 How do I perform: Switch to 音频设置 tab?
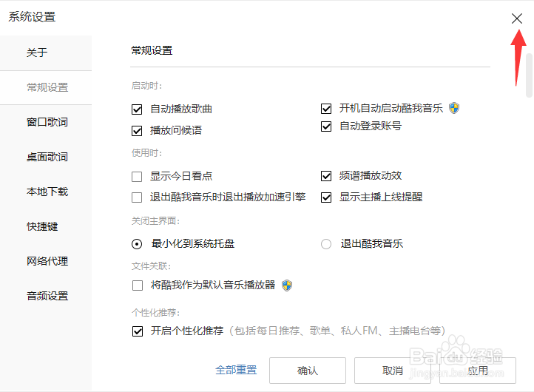tap(46, 296)
